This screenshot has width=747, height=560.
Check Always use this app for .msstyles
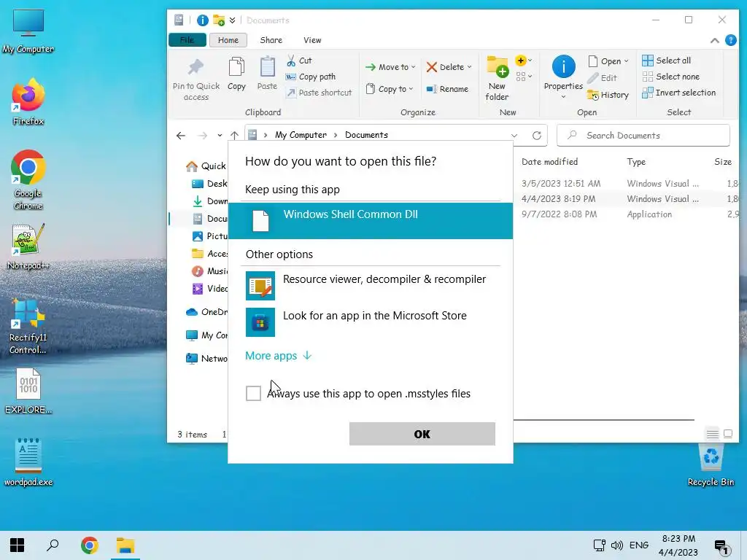253,393
